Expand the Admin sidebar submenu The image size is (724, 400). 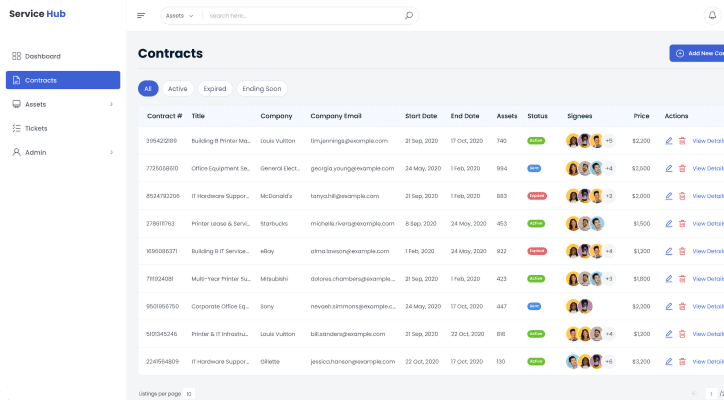(111, 152)
